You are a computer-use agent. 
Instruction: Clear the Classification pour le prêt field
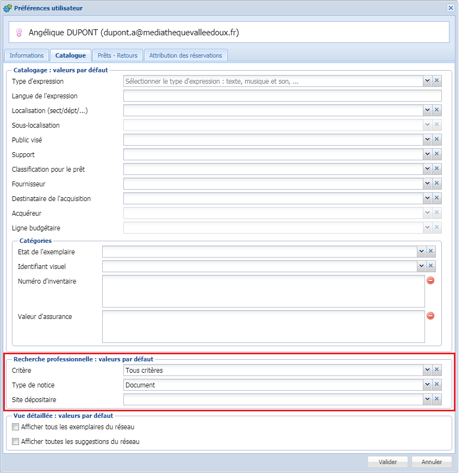coord(436,169)
